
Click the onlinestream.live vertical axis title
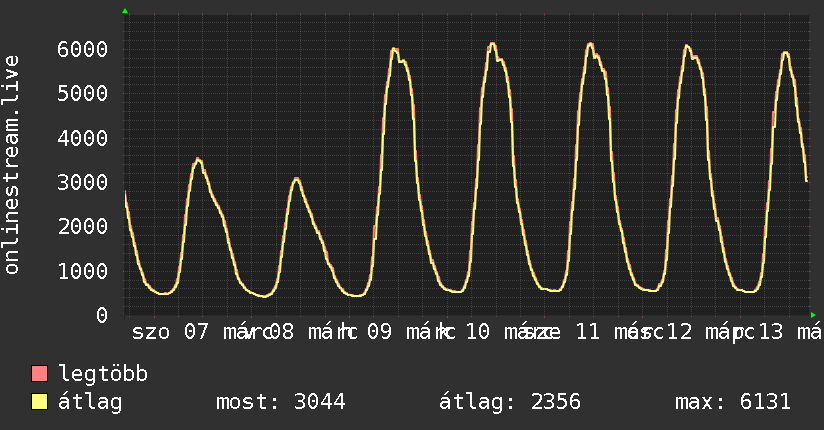pos(12,165)
